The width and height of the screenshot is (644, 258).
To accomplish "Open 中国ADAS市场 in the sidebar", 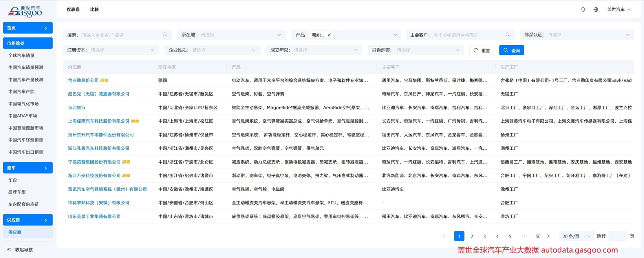I will [23, 116].
